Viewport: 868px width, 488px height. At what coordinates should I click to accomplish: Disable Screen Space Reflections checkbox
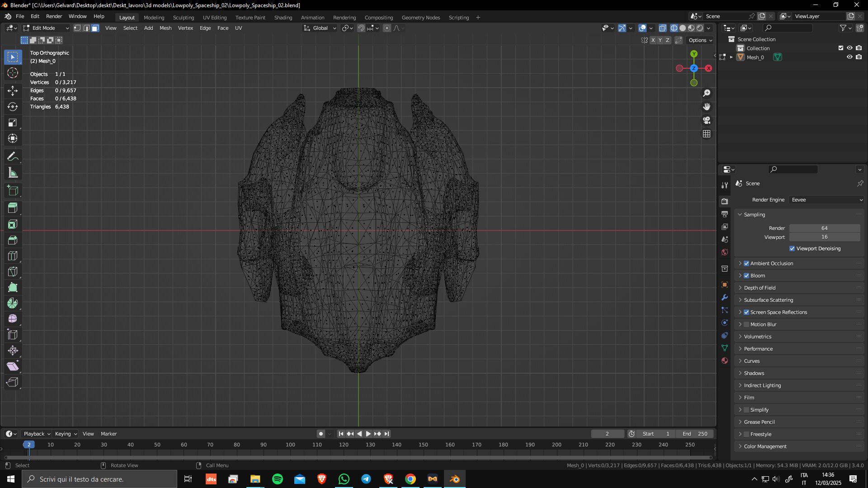746,312
